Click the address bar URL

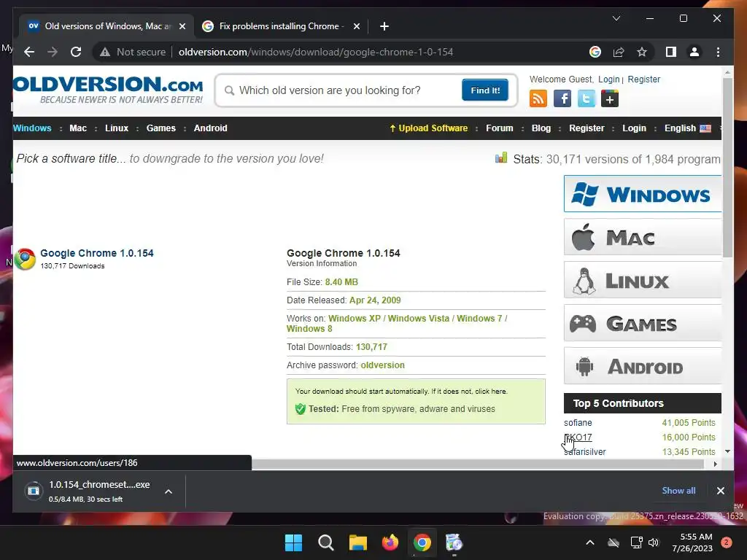pyautogui.click(x=315, y=52)
